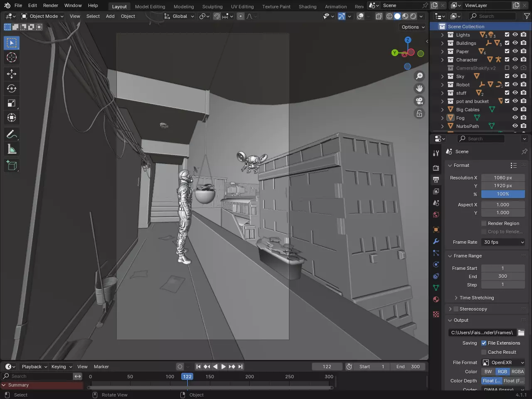Switch to the Shading workspace tab
The width and height of the screenshot is (532, 399).
[308, 7]
